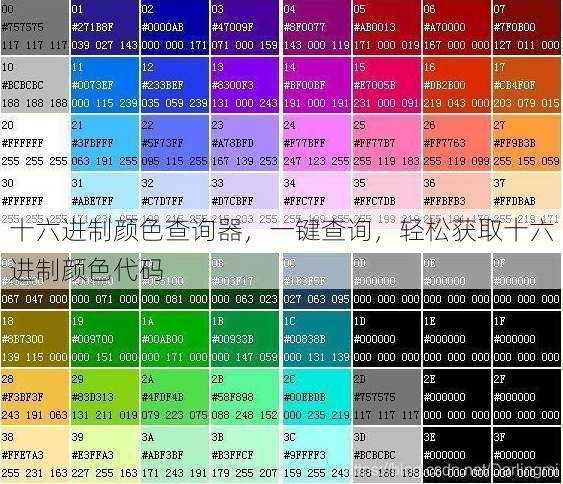Click the hex code #FFC7DB
Viewport: 563px width, 484px height.
click(x=374, y=201)
